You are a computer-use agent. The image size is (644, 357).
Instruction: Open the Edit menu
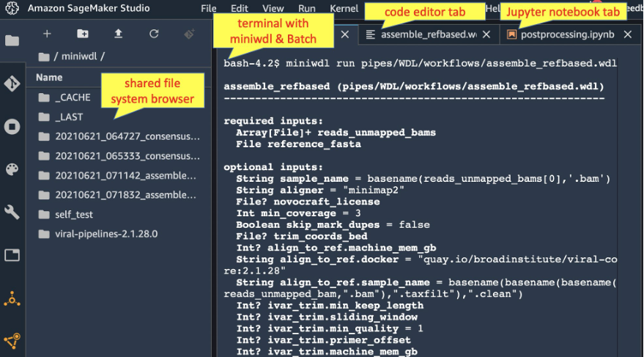[x=239, y=8]
